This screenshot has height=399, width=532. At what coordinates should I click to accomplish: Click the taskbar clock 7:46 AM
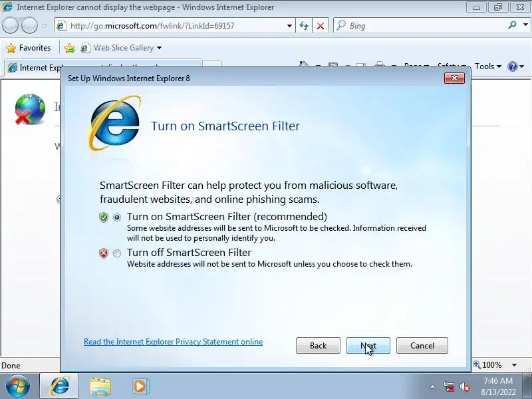click(497, 381)
